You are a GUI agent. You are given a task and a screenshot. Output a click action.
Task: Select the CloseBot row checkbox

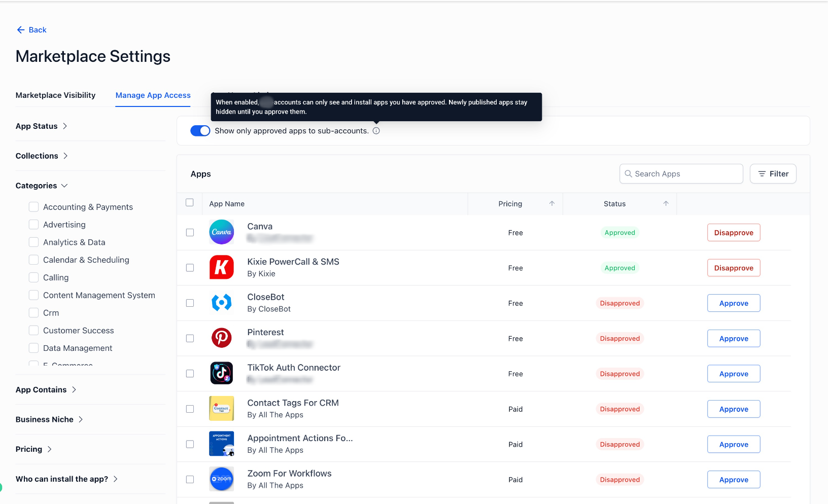(190, 303)
